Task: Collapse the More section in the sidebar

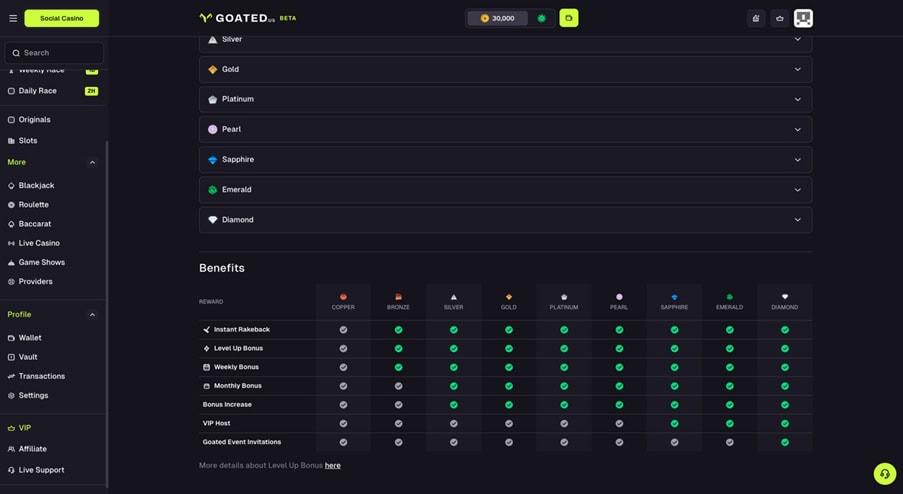Action: (92, 162)
